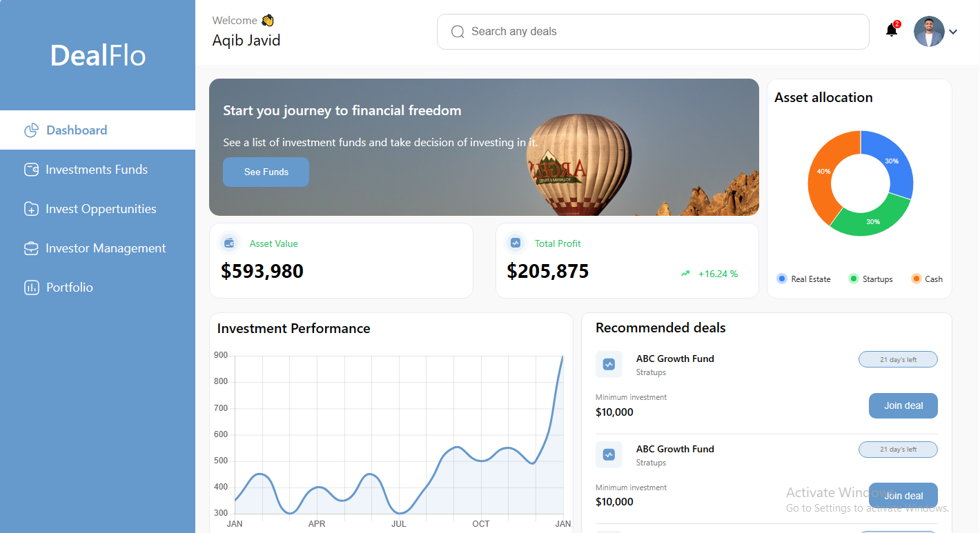Click the first ABC Growth Fund icon
Viewport: 980px width, 533px height.
point(609,364)
